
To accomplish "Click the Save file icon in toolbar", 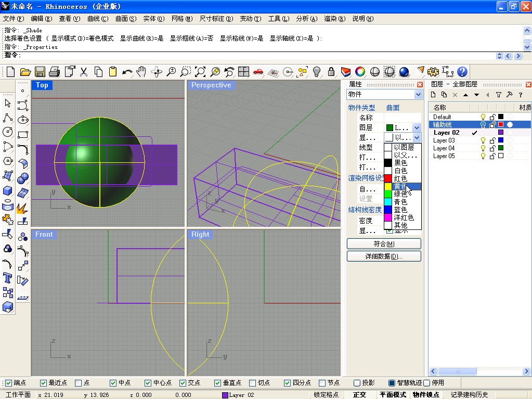I will 40,72.
